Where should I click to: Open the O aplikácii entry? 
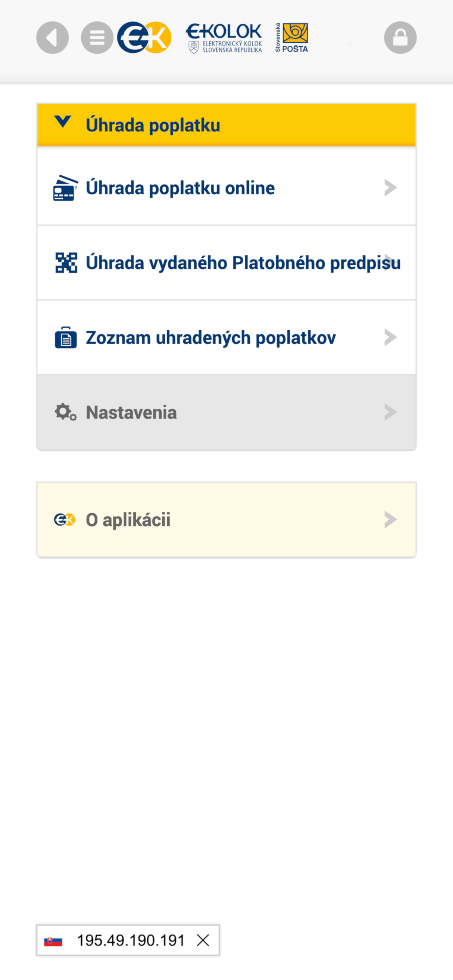(128, 520)
